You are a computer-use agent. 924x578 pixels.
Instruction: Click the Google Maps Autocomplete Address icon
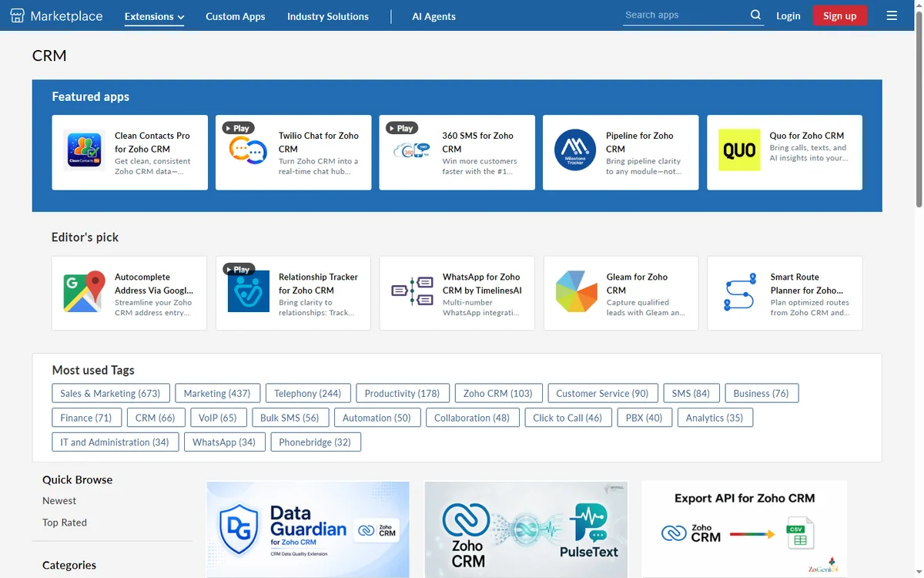pos(84,291)
